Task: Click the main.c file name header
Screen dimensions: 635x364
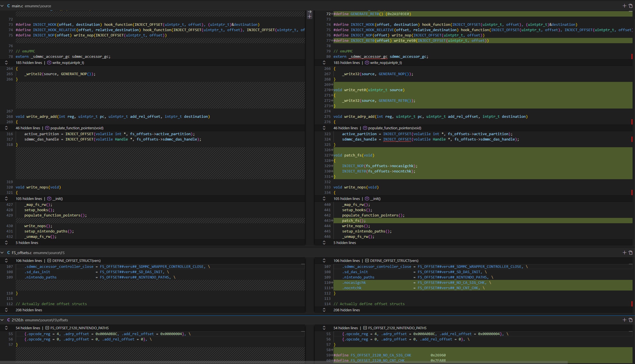Action: 17,6
